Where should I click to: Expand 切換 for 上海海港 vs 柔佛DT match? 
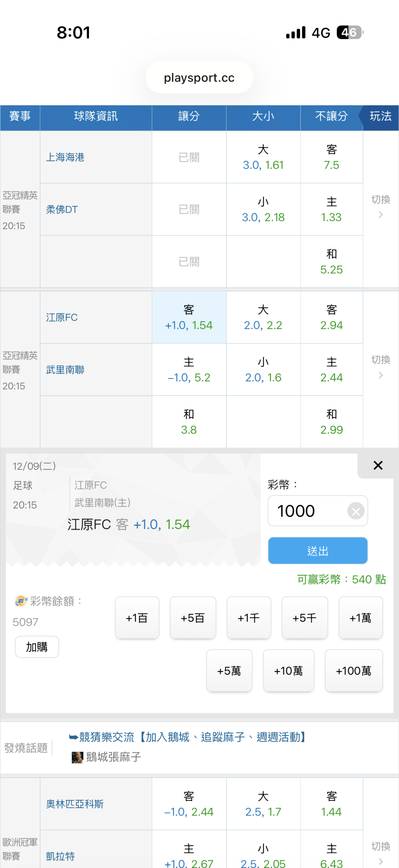[x=381, y=207]
